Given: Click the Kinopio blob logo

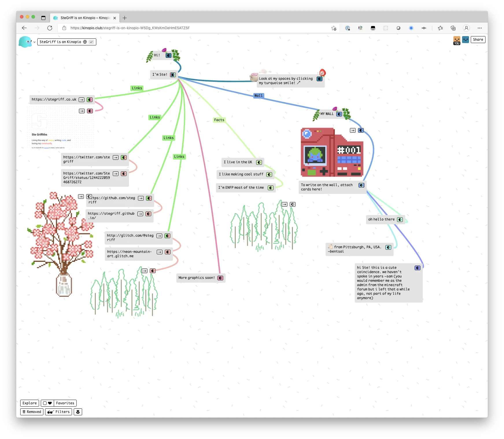Looking at the screenshot, I should tap(25, 42).
